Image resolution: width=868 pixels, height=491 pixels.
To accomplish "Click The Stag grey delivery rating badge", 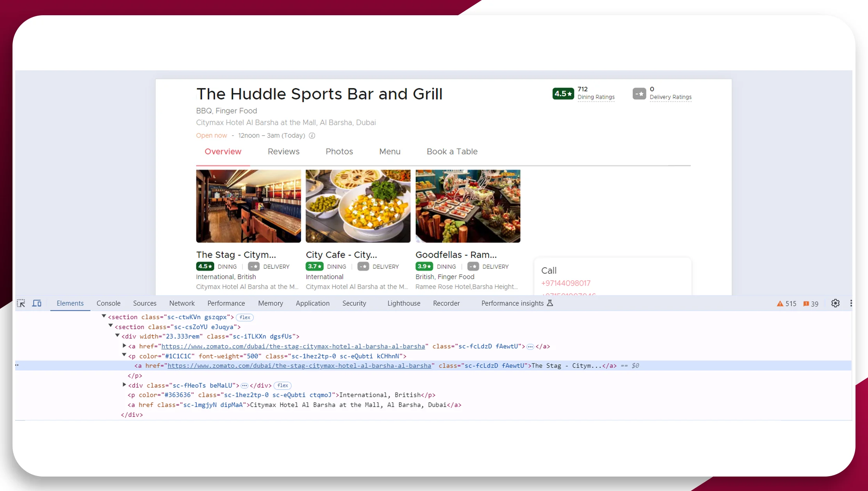I will pos(254,266).
